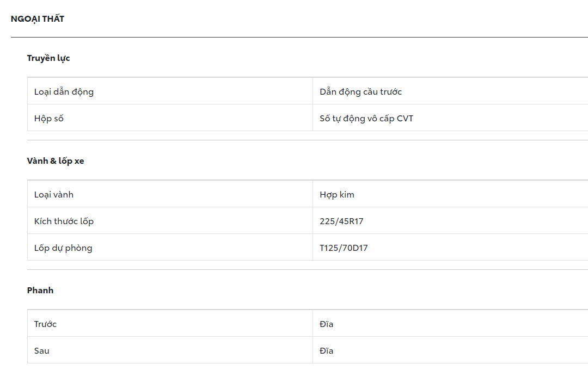Click the Loại dẫn động label cell
The image size is (588, 370).
point(64,92)
